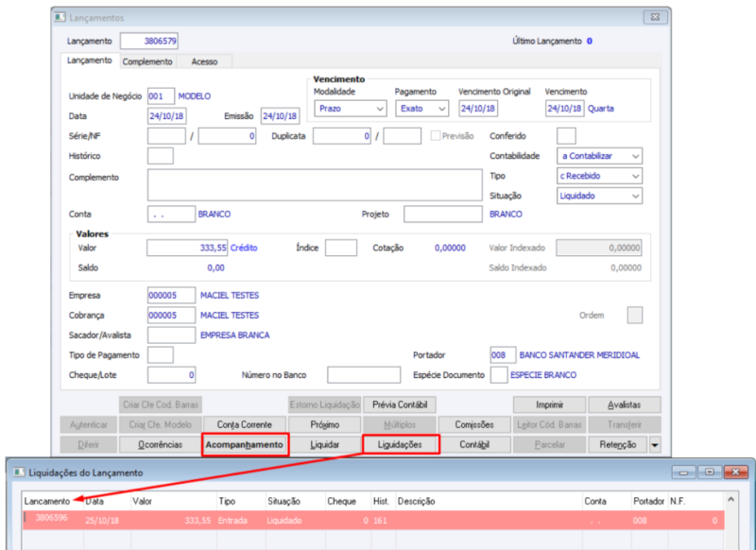Viewport: 756px width, 550px height.
Task: Click the Retenção button
Action: tap(618, 445)
